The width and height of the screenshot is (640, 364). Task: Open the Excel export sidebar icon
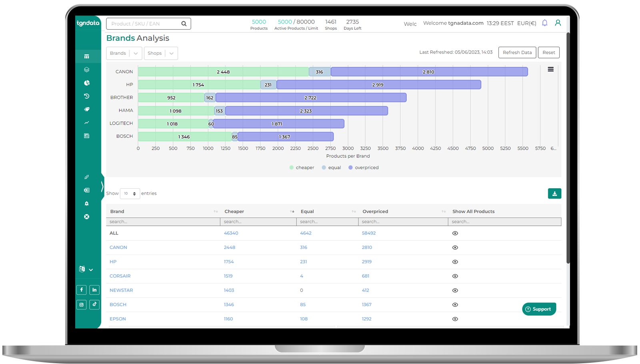point(86,190)
